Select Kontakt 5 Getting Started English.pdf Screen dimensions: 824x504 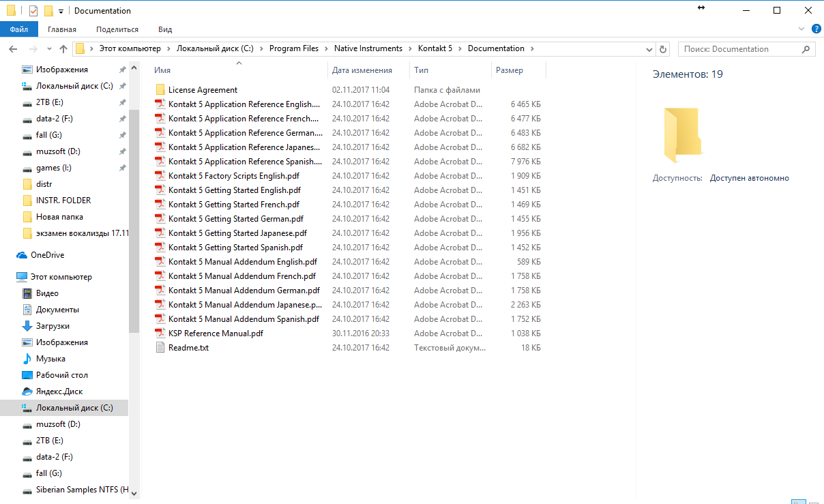(x=235, y=190)
